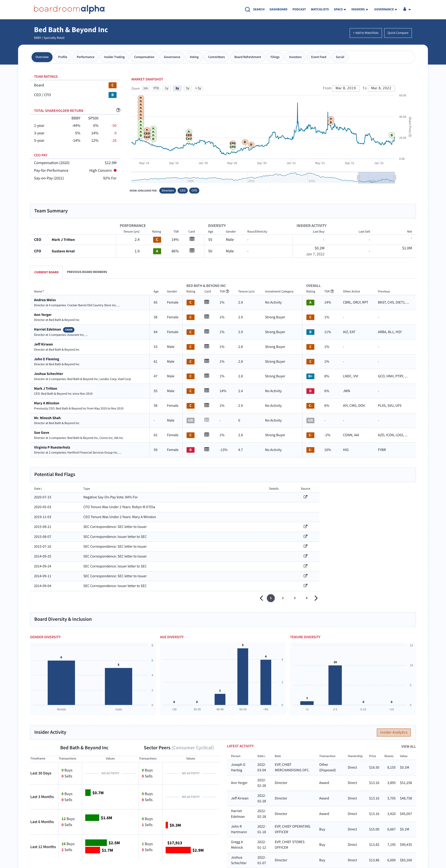Open source link for 2014-09-04 red flag
The height and width of the screenshot is (868, 446).
[305, 586]
